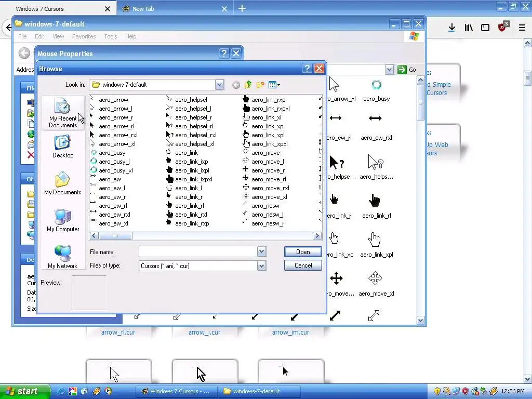Open arrow_rl.cur link on webpage
The width and height of the screenshot is (532, 399).
[x=118, y=332]
